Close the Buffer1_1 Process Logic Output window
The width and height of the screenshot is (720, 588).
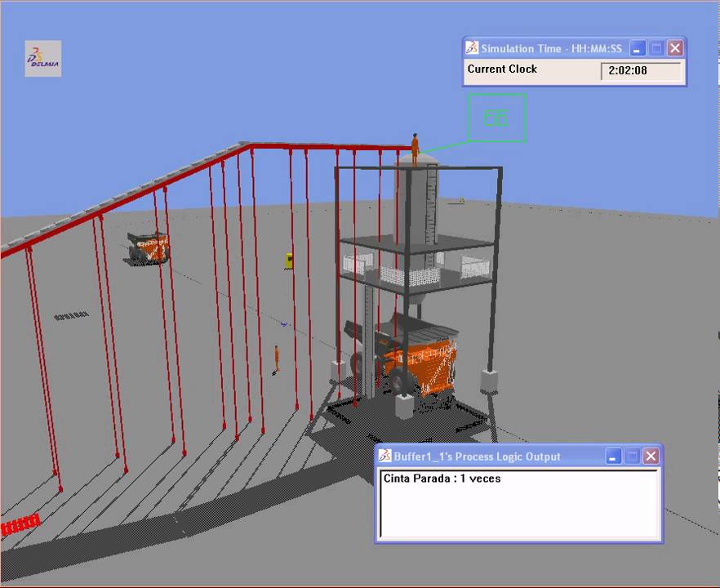(x=651, y=457)
